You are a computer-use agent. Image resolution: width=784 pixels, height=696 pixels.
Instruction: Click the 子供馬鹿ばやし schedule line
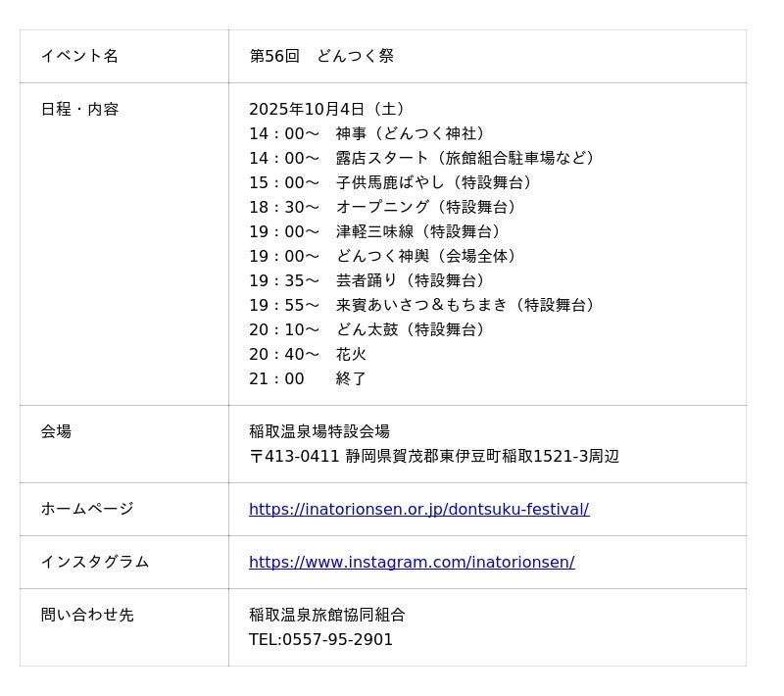[x=392, y=182]
